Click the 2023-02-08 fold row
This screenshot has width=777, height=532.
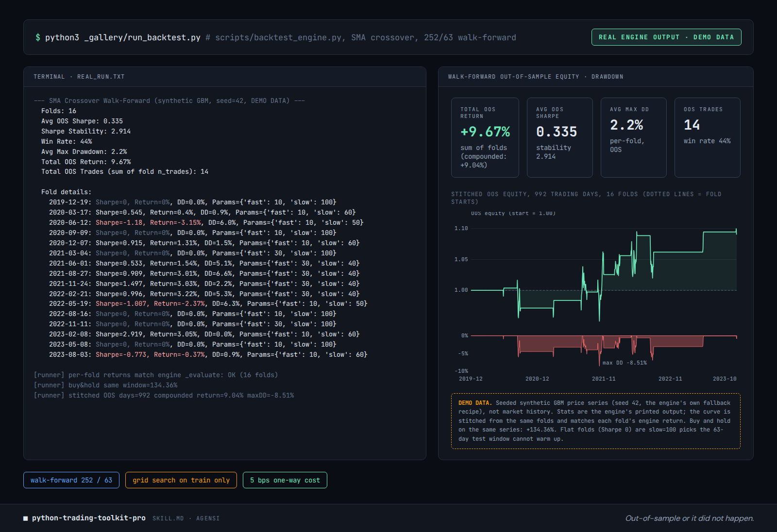[x=204, y=334]
